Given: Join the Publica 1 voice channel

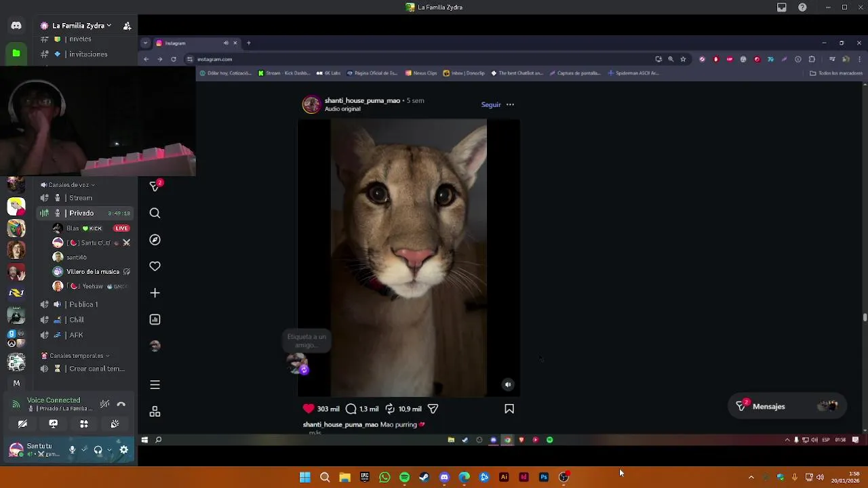Looking at the screenshot, I should point(83,304).
